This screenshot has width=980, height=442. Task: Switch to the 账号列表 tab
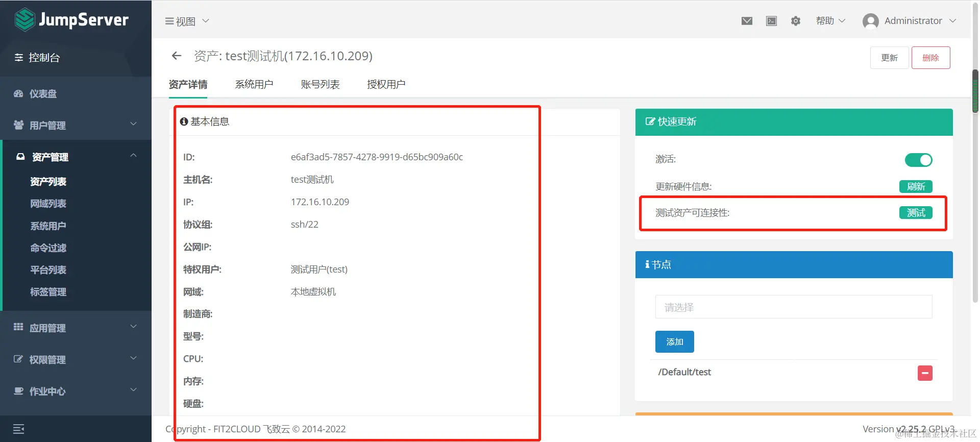(x=320, y=84)
